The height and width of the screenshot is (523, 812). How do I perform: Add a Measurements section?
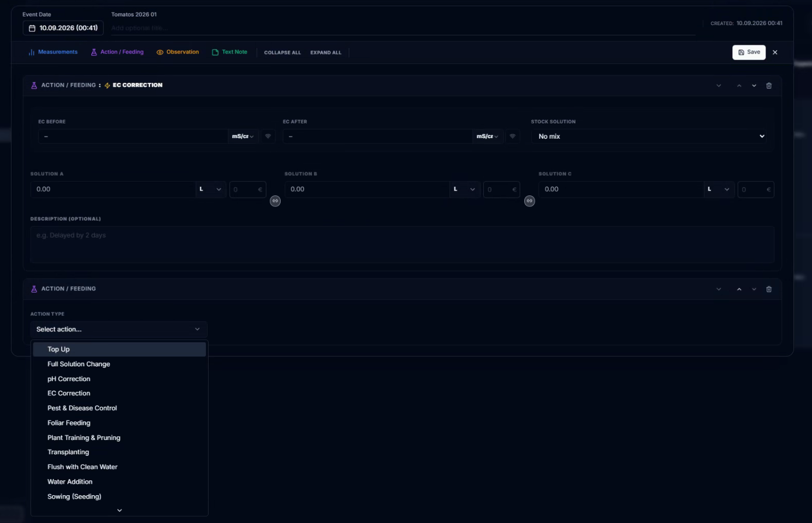click(x=53, y=52)
